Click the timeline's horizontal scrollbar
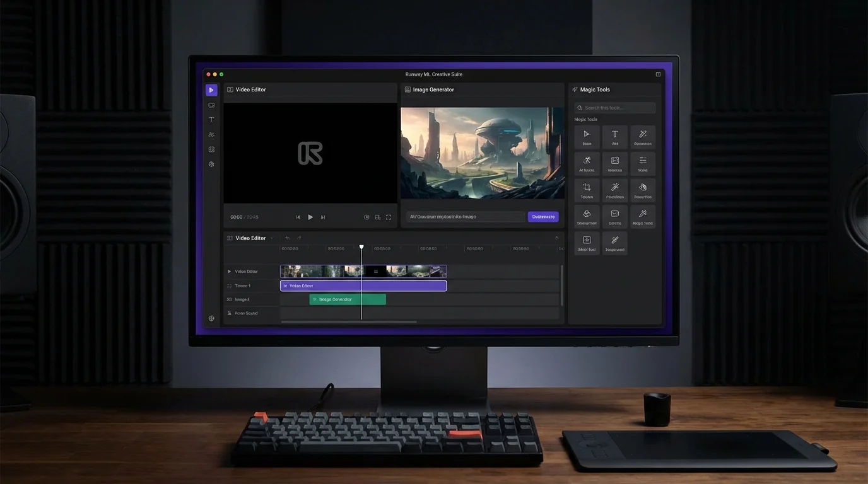The width and height of the screenshot is (868, 484). (348, 322)
